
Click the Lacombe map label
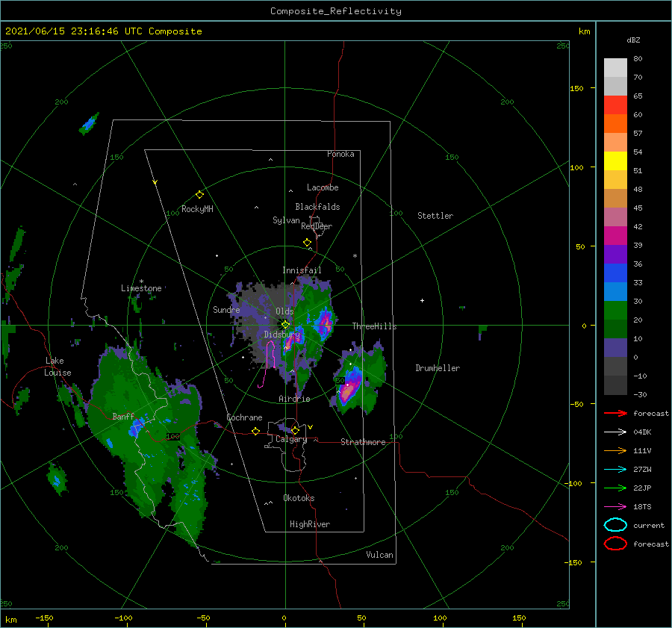[323, 187]
